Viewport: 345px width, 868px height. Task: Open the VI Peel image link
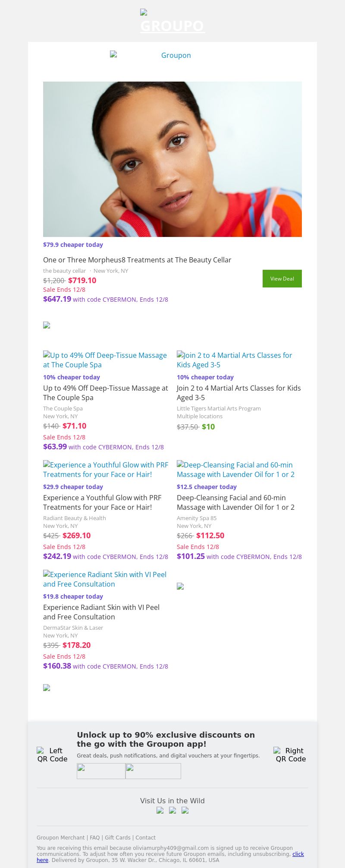tap(105, 579)
